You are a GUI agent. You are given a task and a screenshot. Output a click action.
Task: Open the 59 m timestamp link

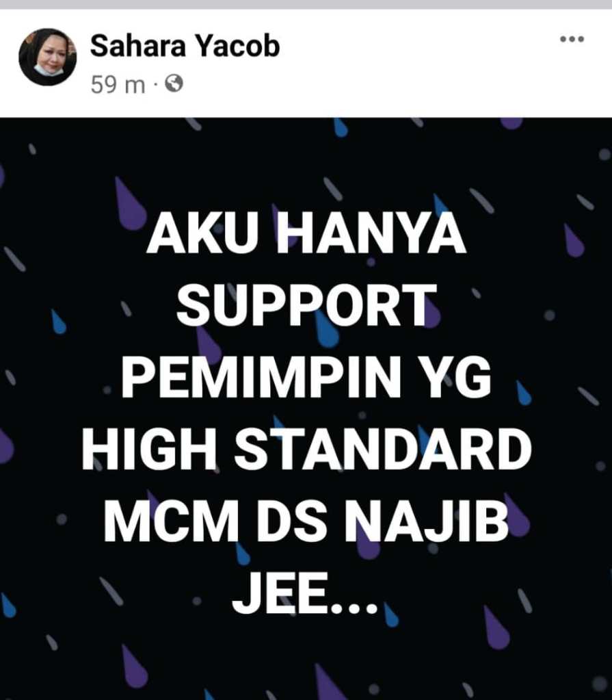(118, 84)
